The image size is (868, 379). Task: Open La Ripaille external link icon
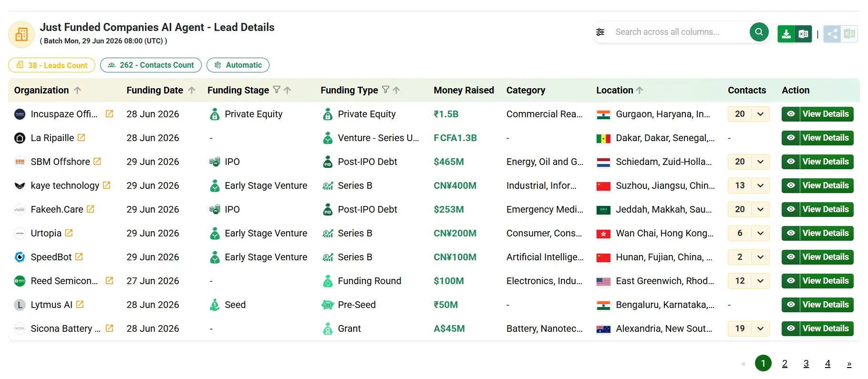click(82, 137)
